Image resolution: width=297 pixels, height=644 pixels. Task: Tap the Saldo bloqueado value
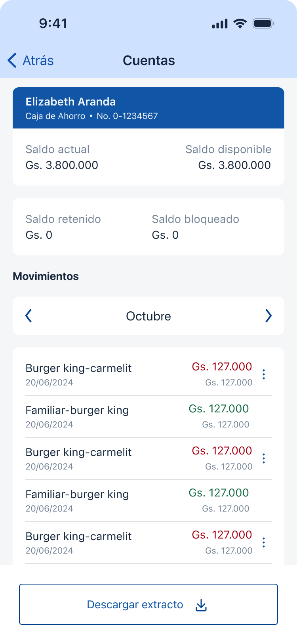pyautogui.click(x=165, y=235)
